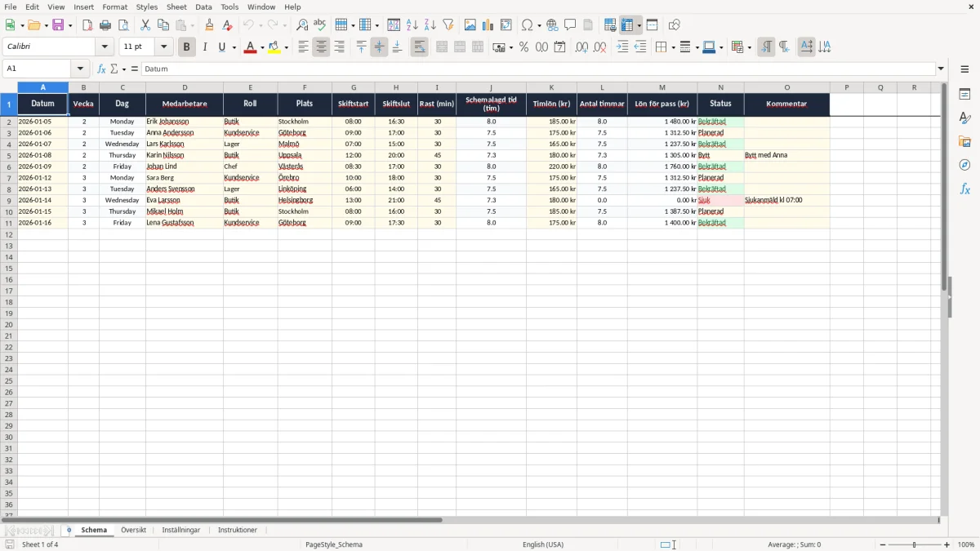
Task: Expand the Name Box dropdown
Action: 81,69
